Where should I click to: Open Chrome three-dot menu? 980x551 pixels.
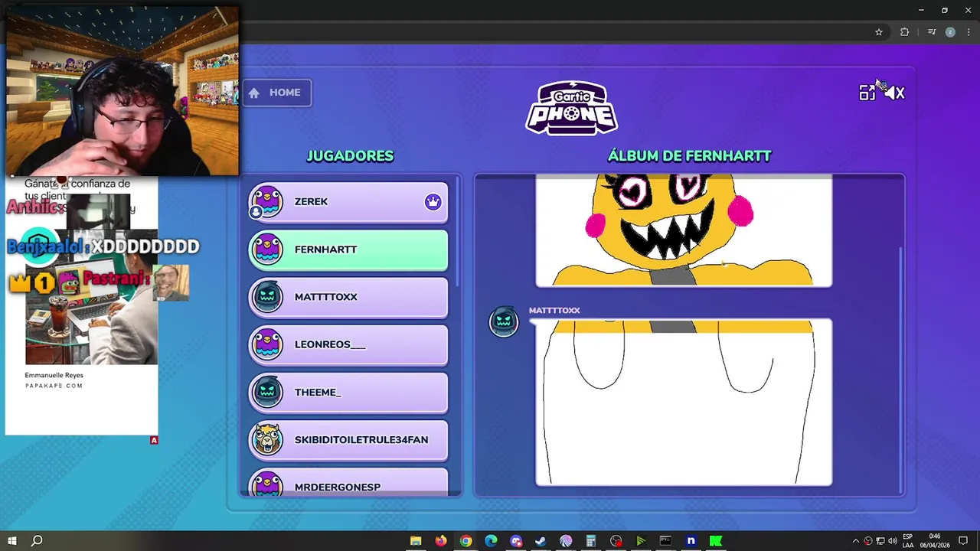pyautogui.click(x=969, y=32)
